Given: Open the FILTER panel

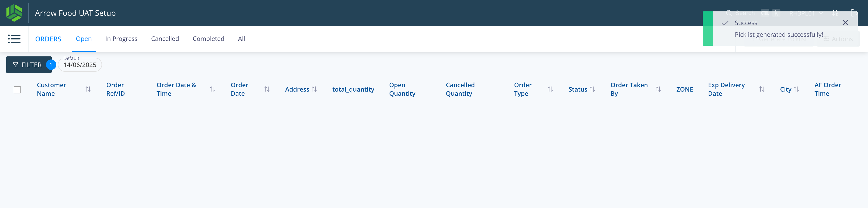Looking at the screenshot, I should [29, 64].
